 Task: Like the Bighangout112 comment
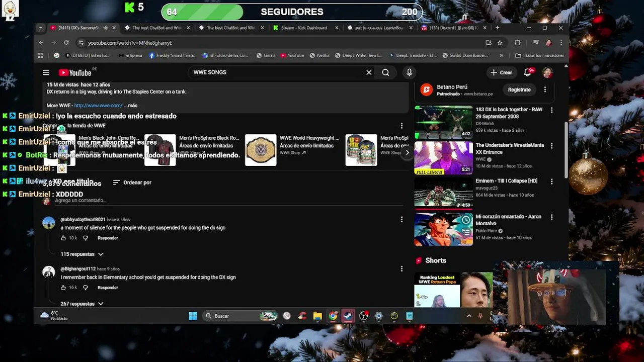(x=63, y=288)
